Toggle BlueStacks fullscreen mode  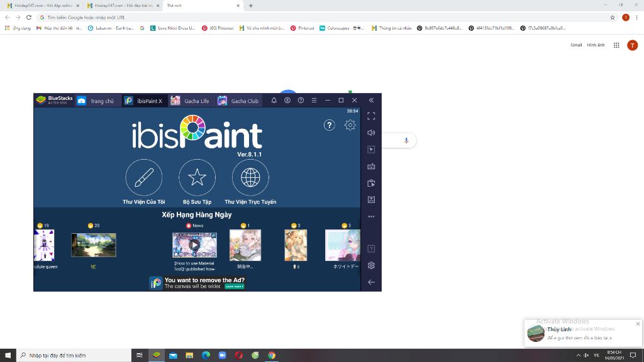click(x=371, y=116)
